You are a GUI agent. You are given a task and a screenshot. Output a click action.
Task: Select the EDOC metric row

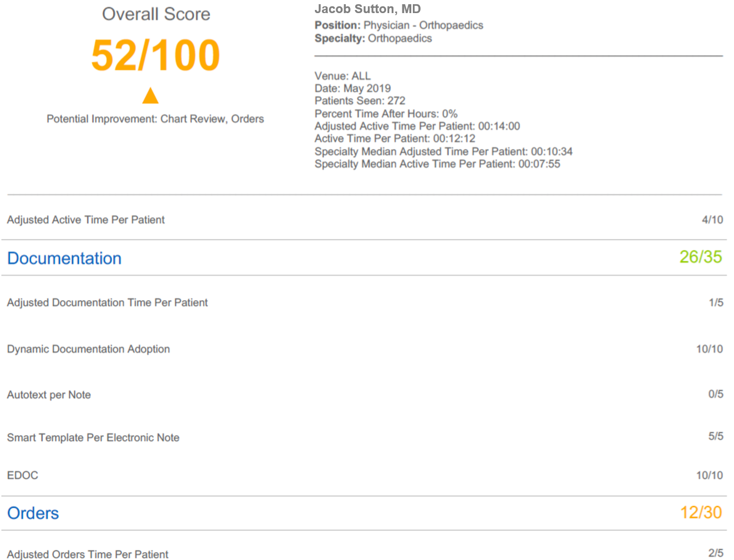[23, 475]
